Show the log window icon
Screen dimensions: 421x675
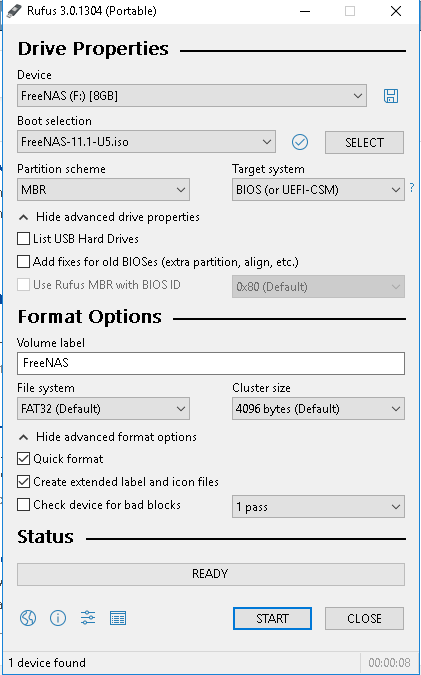(x=118, y=618)
